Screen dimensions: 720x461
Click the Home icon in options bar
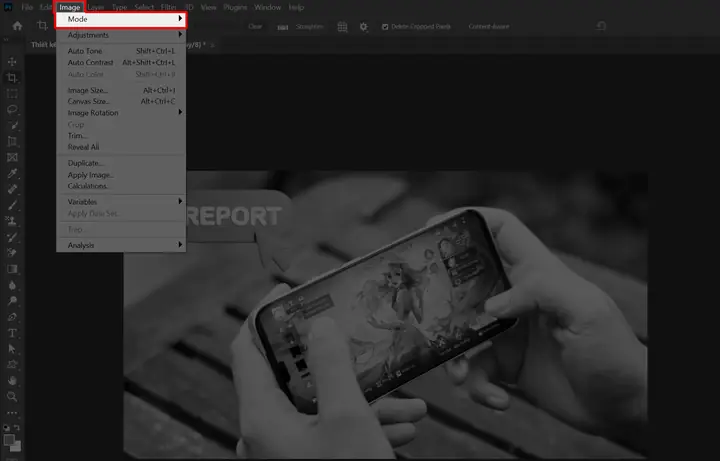click(17, 26)
